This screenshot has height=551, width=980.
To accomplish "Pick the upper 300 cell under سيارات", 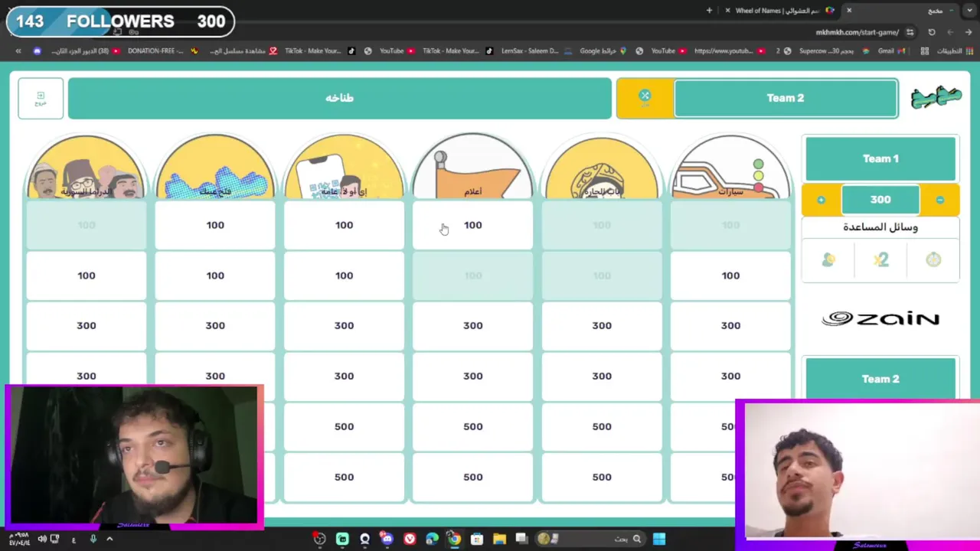I will (x=730, y=326).
